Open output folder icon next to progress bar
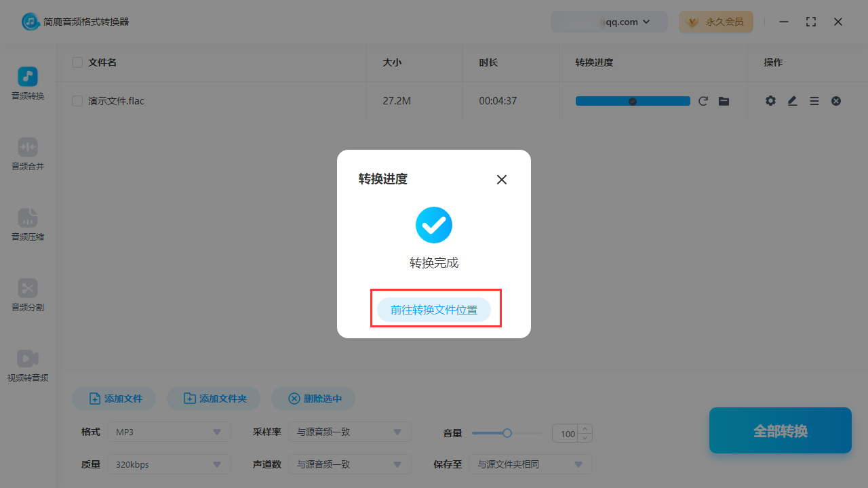 point(724,100)
